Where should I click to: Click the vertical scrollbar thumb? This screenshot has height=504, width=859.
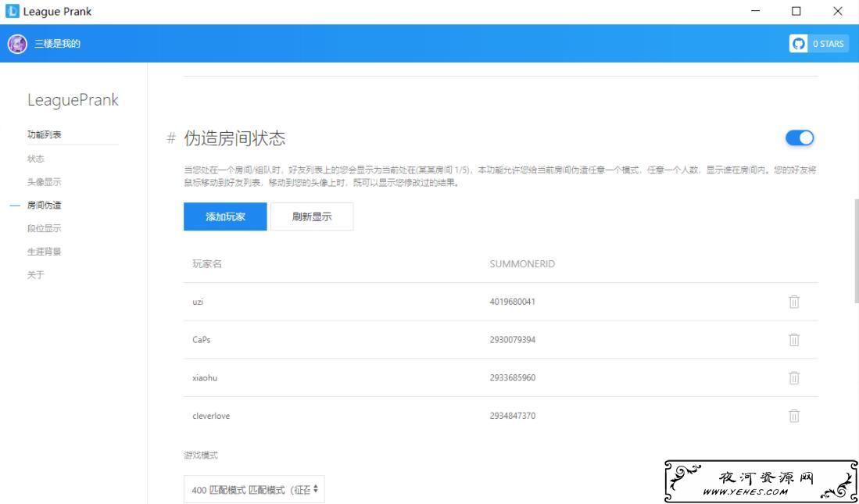tap(856, 250)
